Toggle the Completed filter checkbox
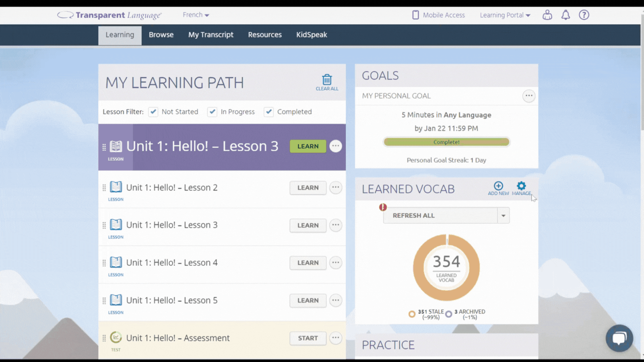The height and width of the screenshot is (362, 644). pos(268,112)
